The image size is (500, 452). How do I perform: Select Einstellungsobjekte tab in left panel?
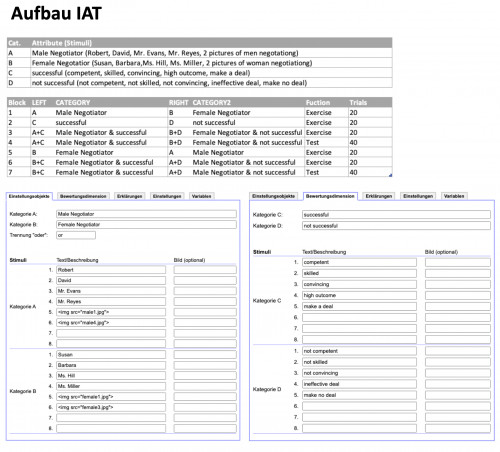click(x=29, y=196)
